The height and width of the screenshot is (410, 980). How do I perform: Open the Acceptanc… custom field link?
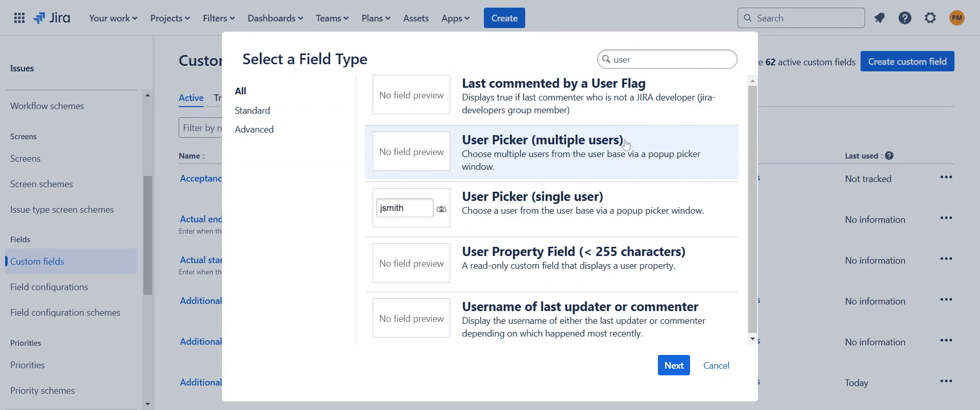tap(201, 178)
